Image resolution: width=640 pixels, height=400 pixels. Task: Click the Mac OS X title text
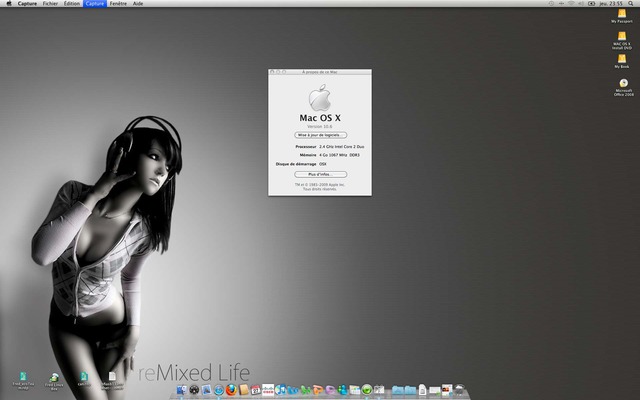pos(320,118)
